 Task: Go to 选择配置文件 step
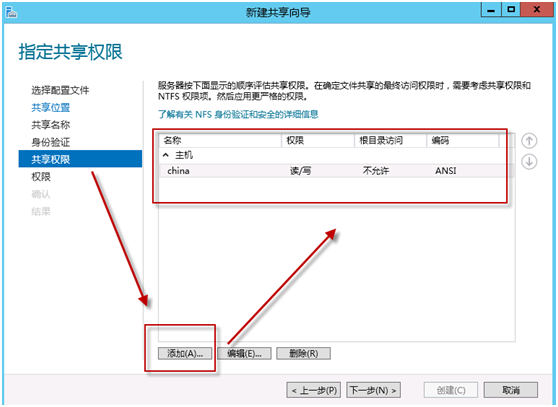(x=60, y=90)
